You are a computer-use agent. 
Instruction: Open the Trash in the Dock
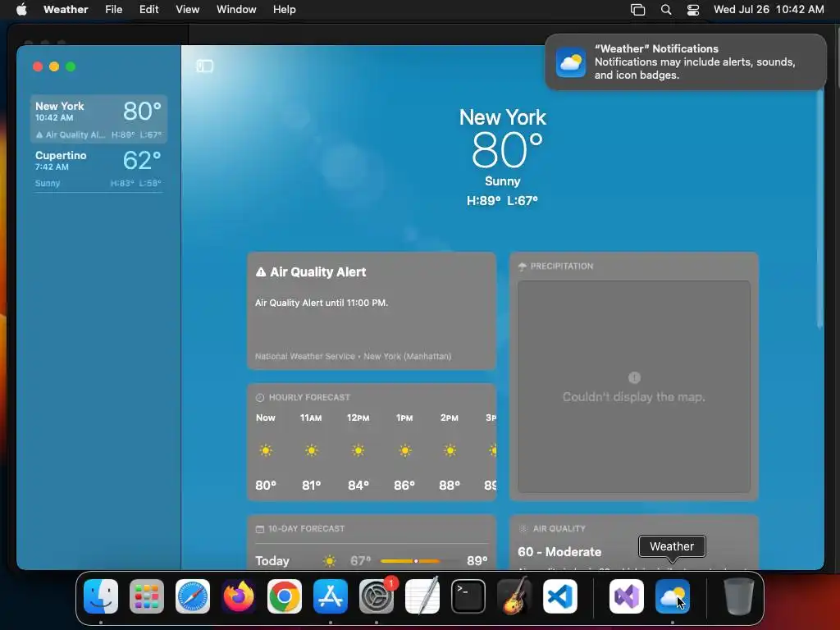click(739, 596)
